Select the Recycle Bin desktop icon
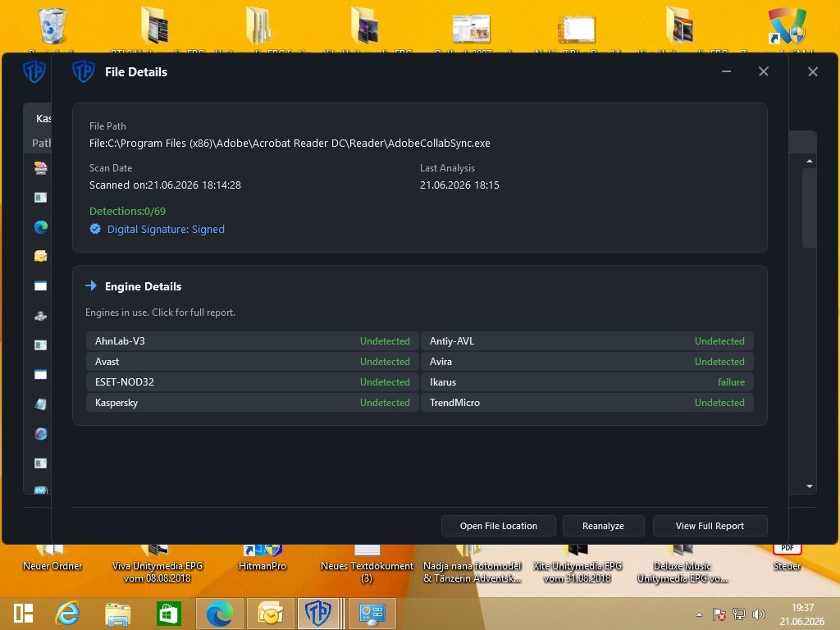 click(x=52, y=25)
